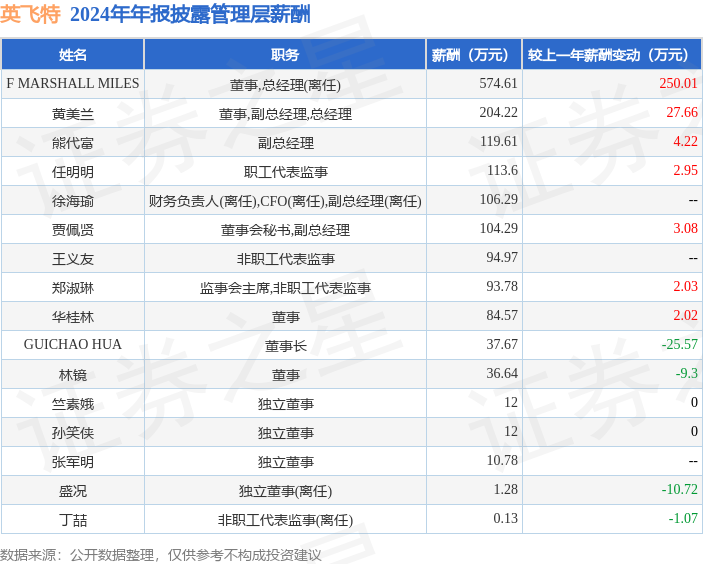Click salary value 0.13
Image resolution: width=703 pixels, height=564 pixels.
click(x=505, y=518)
